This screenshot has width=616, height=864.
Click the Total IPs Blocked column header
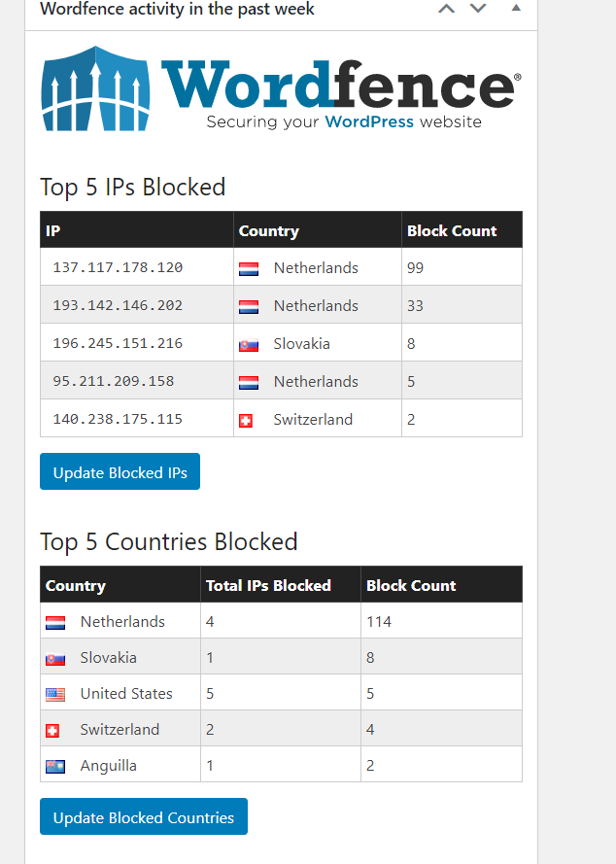coord(268,585)
